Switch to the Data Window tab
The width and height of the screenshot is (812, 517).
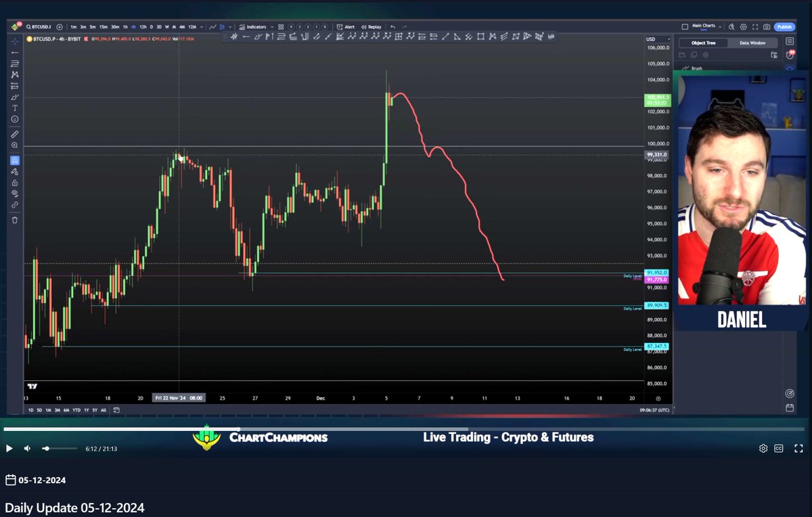[x=752, y=43]
